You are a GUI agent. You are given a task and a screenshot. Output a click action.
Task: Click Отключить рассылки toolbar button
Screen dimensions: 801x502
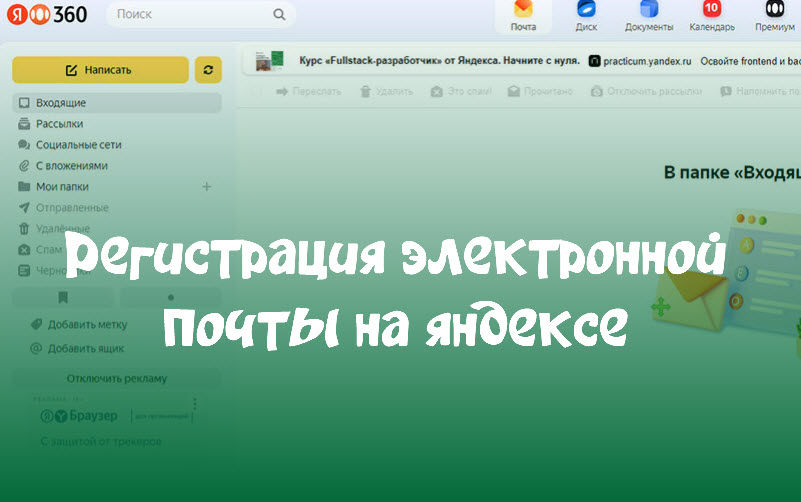pyautogui.click(x=646, y=91)
